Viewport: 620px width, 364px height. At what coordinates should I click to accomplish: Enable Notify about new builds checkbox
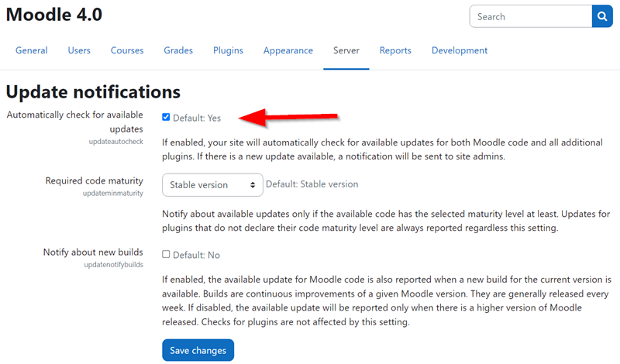(166, 254)
